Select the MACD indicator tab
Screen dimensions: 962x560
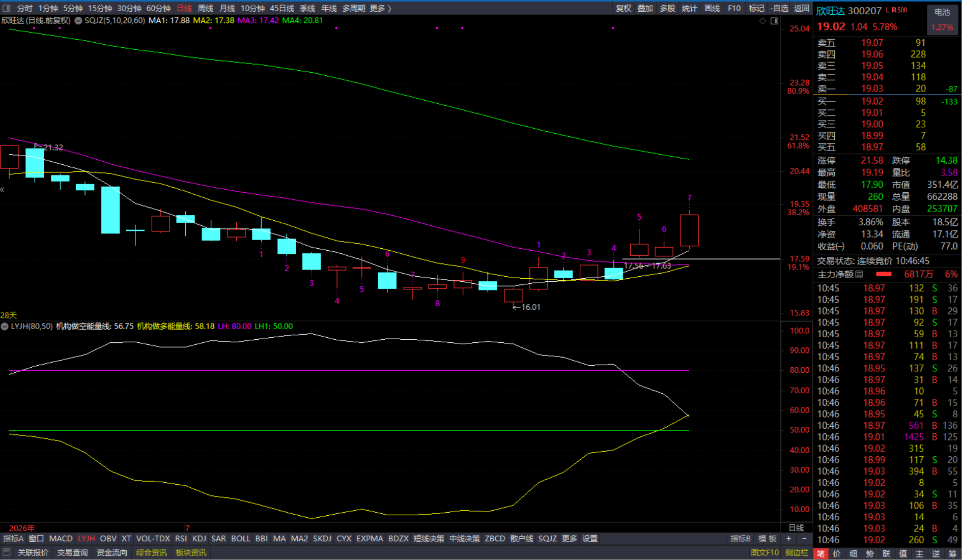(61, 539)
